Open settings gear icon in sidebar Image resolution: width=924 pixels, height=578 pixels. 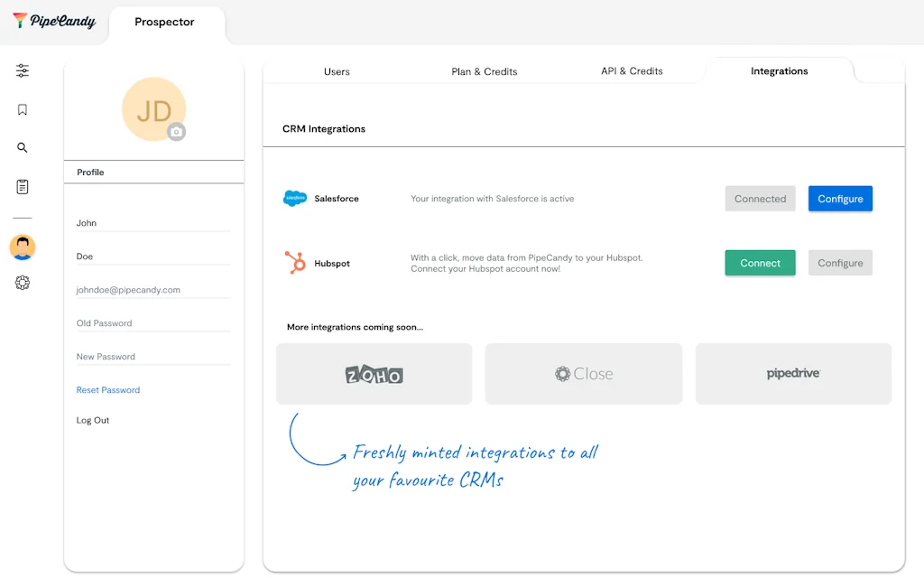(23, 283)
